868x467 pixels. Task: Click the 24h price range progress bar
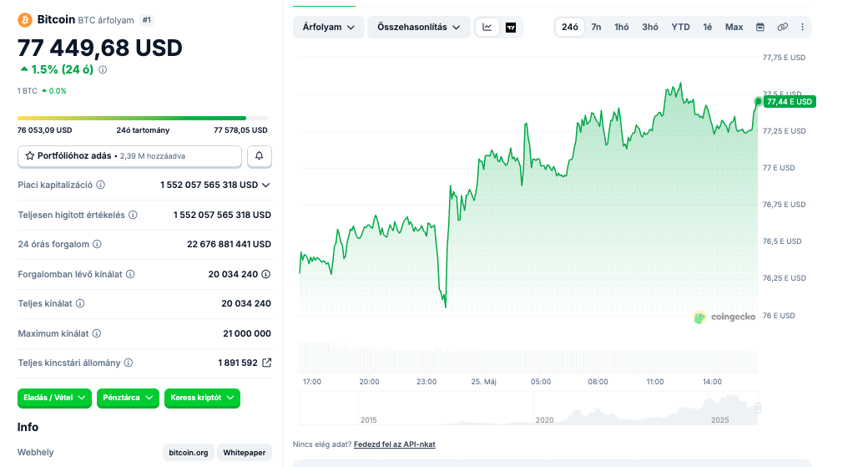[143, 118]
